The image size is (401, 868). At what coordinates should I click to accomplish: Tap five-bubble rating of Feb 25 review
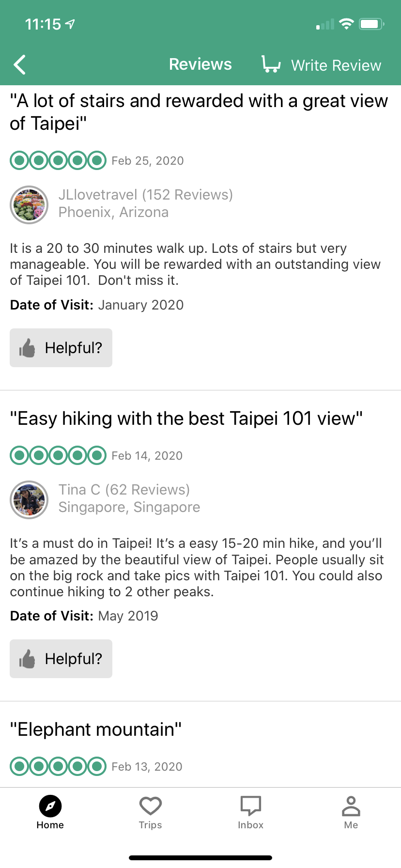pyautogui.click(x=58, y=160)
